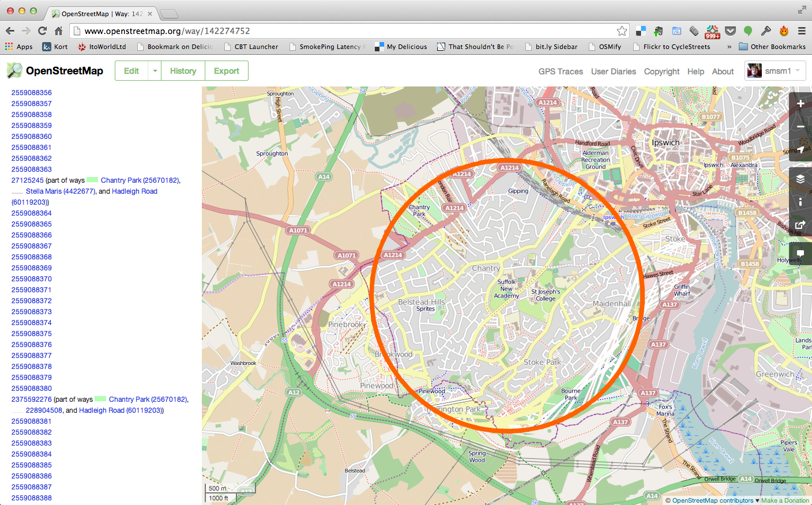Open OpenStreetMap contributors attribution link
The width and height of the screenshot is (812, 505).
point(712,500)
